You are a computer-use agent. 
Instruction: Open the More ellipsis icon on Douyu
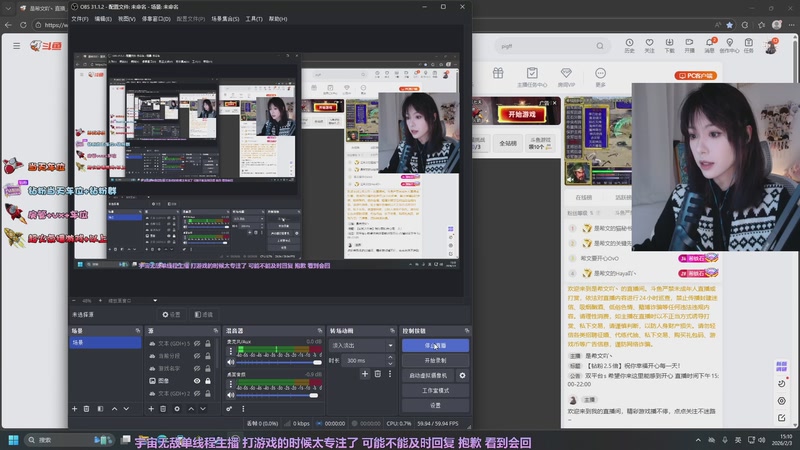(x=601, y=77)
